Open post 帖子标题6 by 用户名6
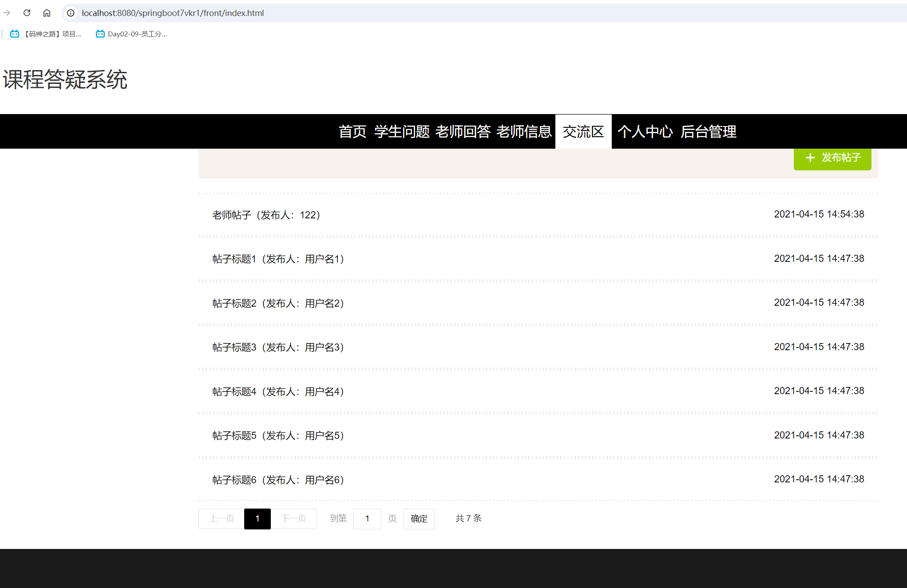Viewport: 907px width, 588px height. [x=278, y=480]
